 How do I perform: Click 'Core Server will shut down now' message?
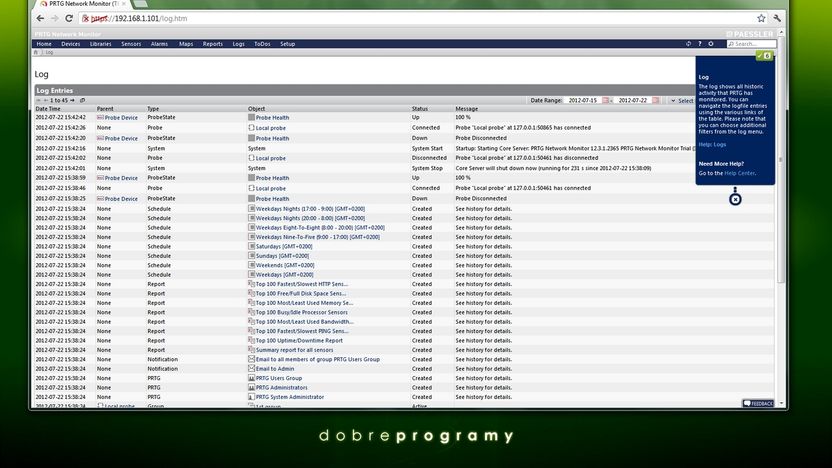(x=553, y=168)
